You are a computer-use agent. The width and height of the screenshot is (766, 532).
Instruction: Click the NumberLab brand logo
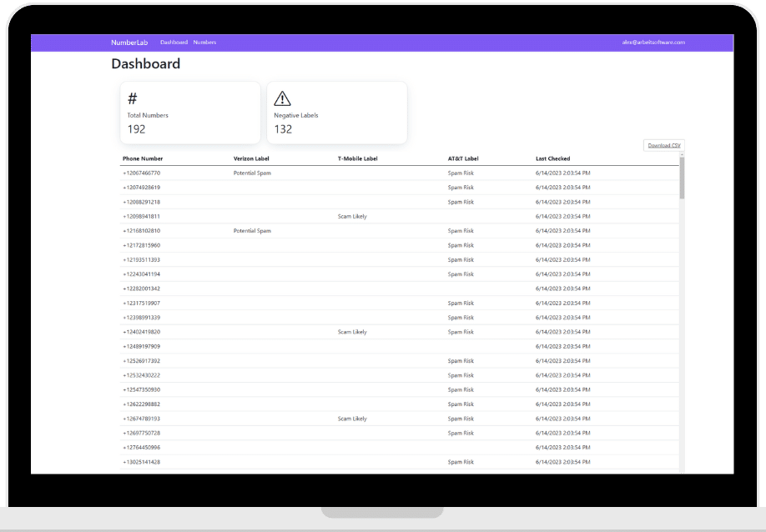[x=129, y=43]
